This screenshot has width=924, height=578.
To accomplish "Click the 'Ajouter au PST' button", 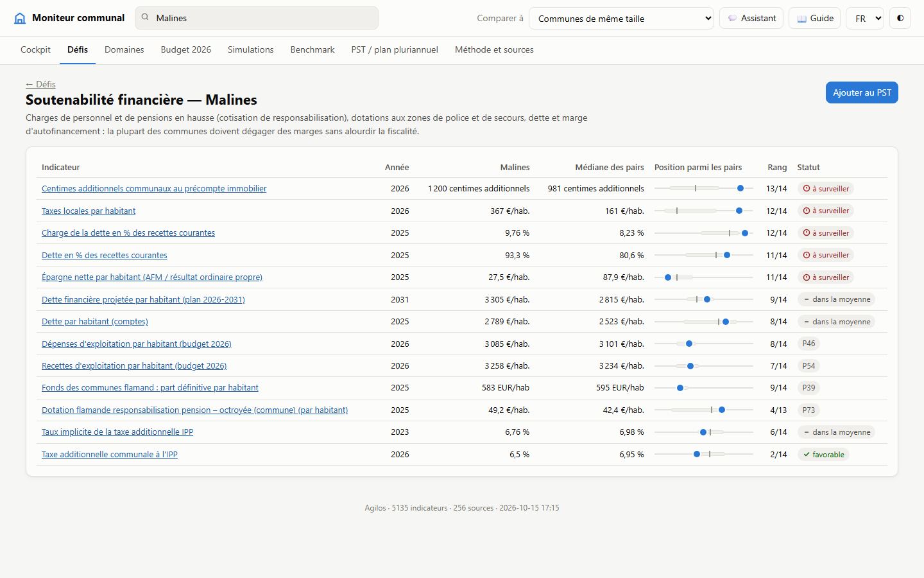I will pos(862,92).
